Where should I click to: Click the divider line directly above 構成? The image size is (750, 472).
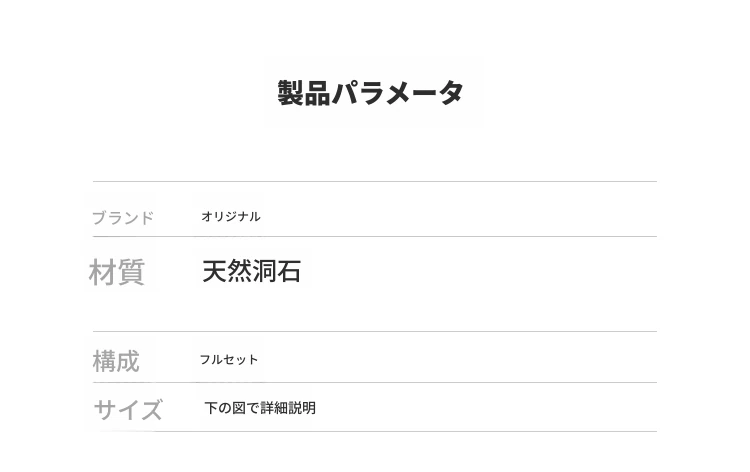[x=375, y=332]
